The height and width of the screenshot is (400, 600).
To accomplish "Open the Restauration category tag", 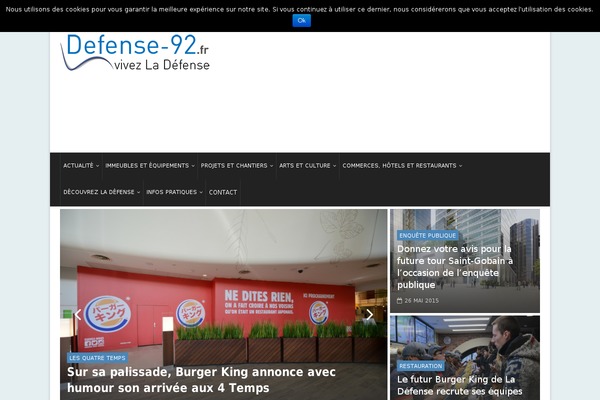I will tap(421, 366).
